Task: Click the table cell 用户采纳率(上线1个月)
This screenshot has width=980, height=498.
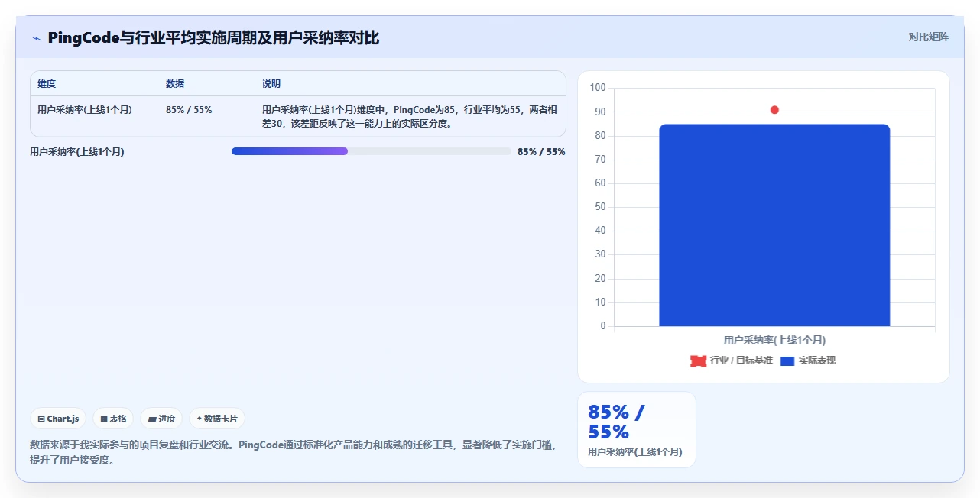Action: [85, 110]
